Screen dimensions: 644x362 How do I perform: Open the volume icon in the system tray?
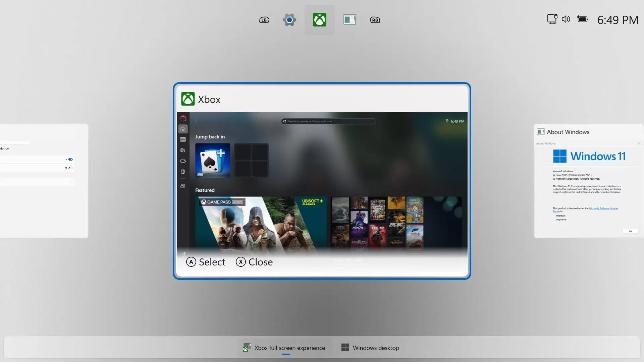(x=566, y=19)
